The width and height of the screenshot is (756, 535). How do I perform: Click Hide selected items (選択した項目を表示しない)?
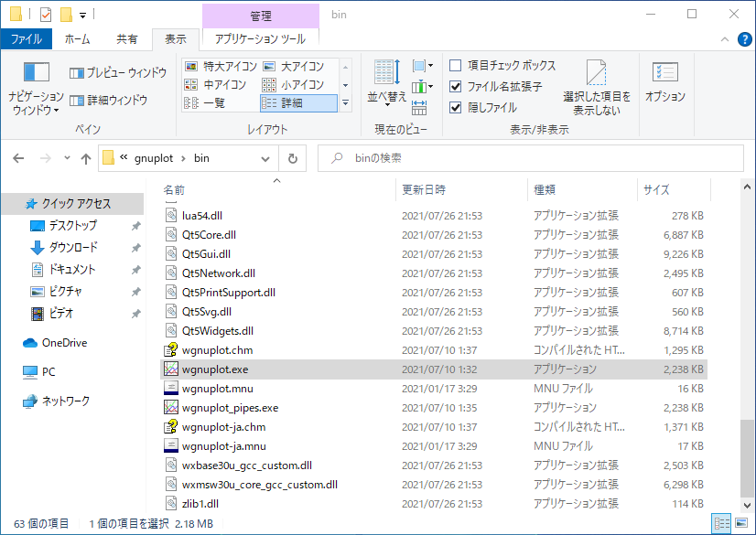[x=597, y=88]
